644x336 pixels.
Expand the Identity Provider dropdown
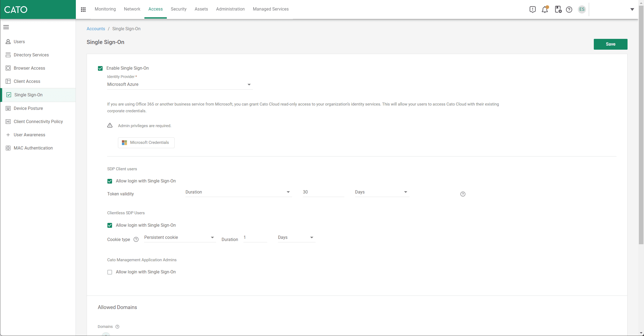click(249, 84)
